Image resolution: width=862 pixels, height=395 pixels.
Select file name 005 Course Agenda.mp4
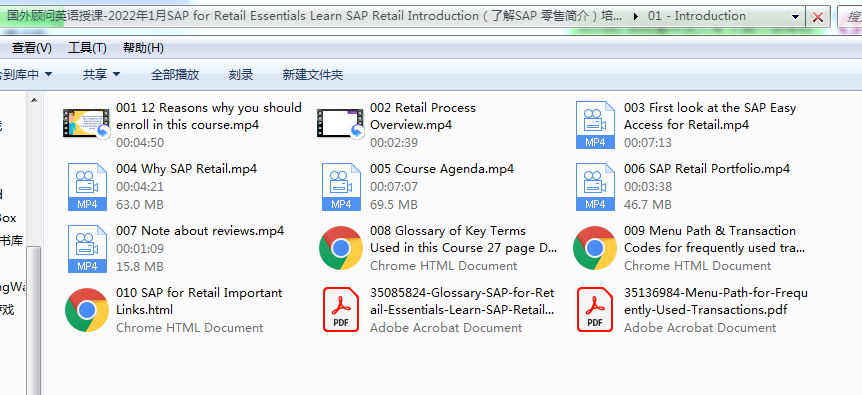tap(442, 169)
